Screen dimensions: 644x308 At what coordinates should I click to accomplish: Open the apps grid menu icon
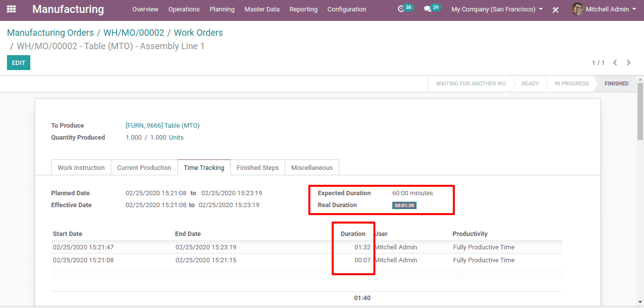11,9
